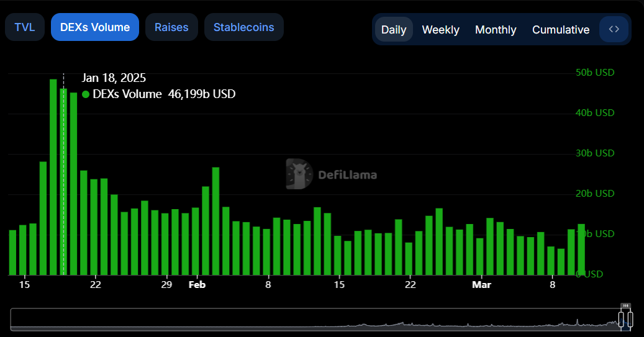Screen dimensions: 644x337
Task: Click the Mar label on x-axis
Action: pos(481,285)
